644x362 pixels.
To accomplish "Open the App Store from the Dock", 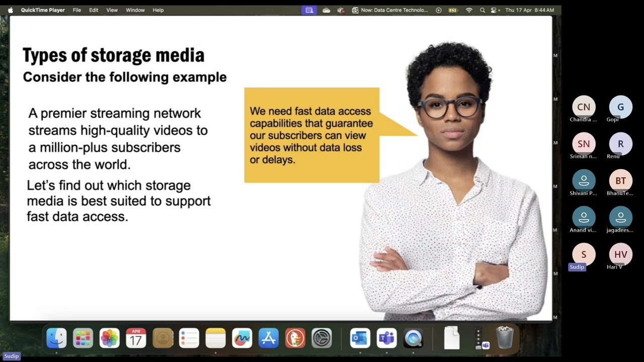I will 269,338.
